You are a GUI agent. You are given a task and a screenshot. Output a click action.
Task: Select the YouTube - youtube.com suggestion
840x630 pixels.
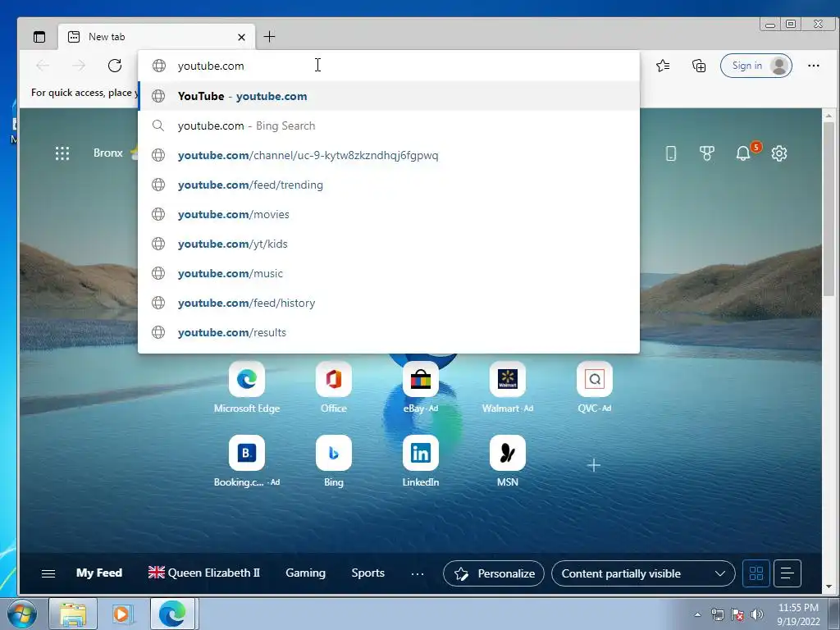pos(389,96)
